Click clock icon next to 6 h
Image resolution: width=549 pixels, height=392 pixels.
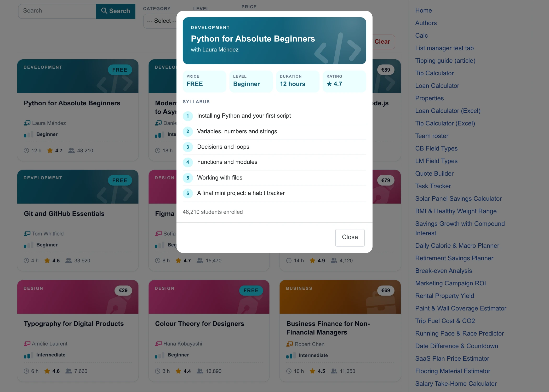[26, 371]
